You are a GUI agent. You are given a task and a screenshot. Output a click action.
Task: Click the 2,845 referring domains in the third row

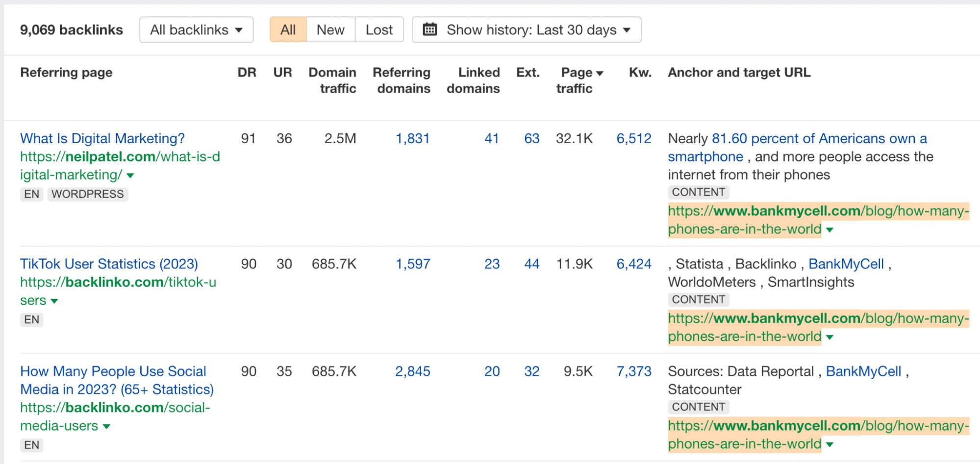(413, 371)
